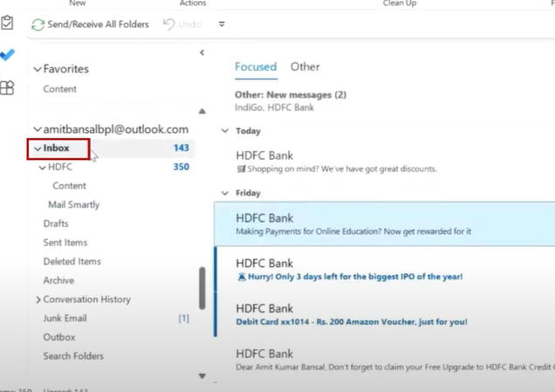Open the Conversation History folder
This screenshot has height=392, width=555.
point(86,299)
